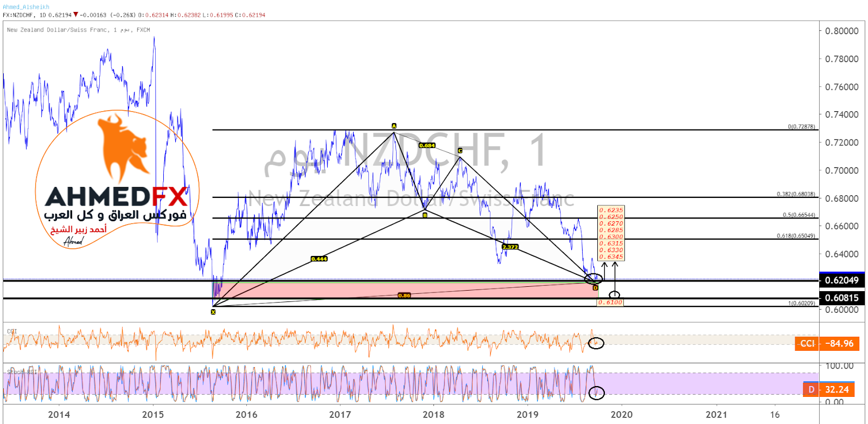Click the 0.444 ratio label
This screenshot has width=868, height=424.
319,259
